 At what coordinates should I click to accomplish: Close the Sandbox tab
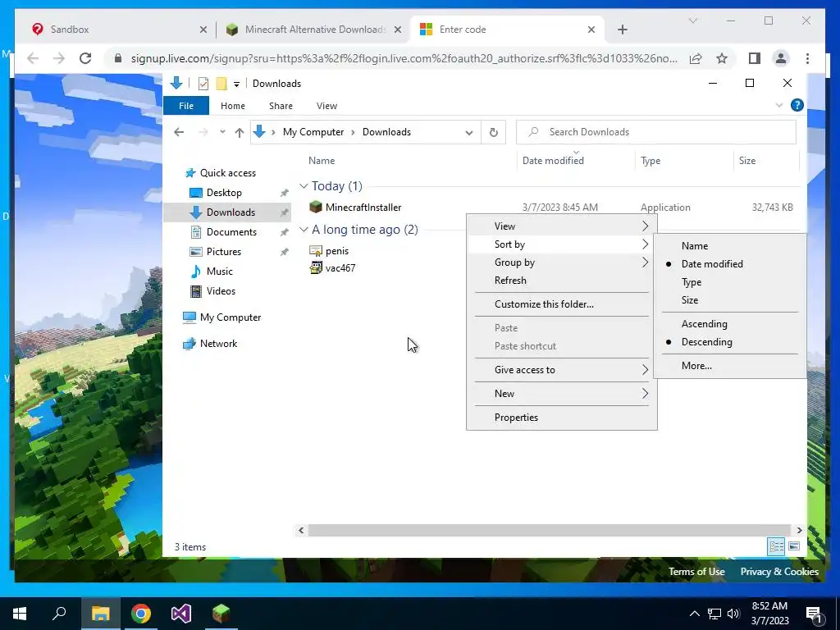(203, 30)
